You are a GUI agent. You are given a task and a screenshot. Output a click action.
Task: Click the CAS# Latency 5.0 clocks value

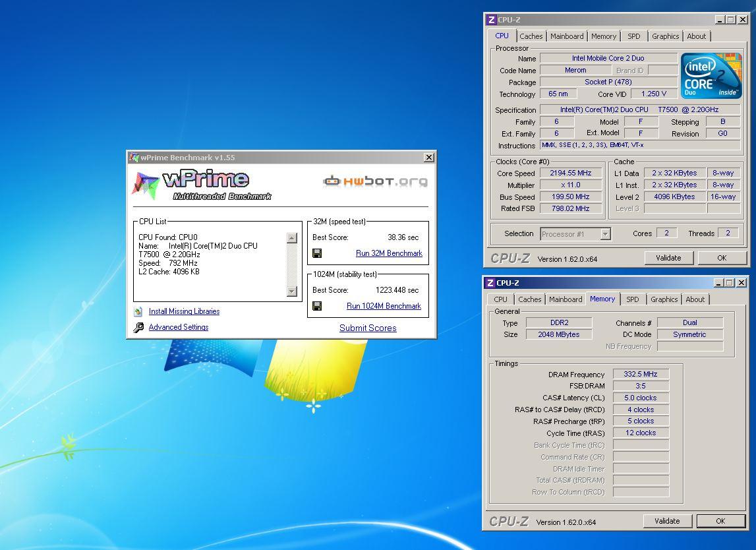[641, 398]
